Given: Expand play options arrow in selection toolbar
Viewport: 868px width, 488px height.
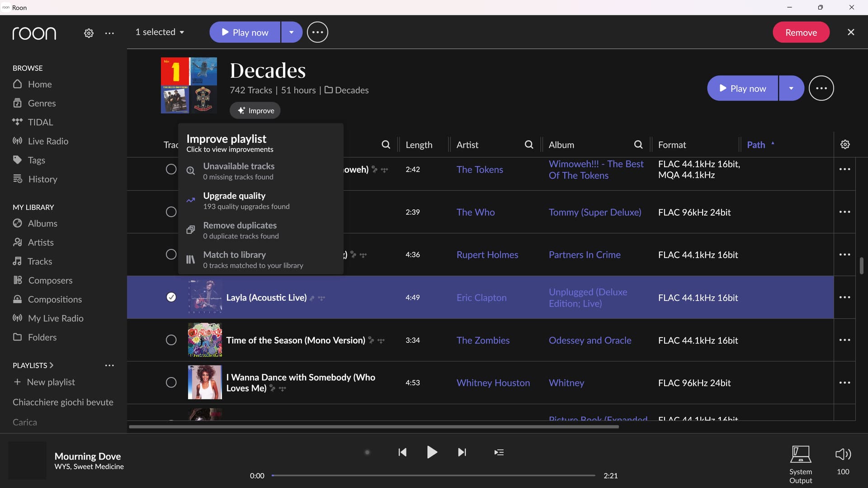Looking at the screenshot, I should [292, 32].
